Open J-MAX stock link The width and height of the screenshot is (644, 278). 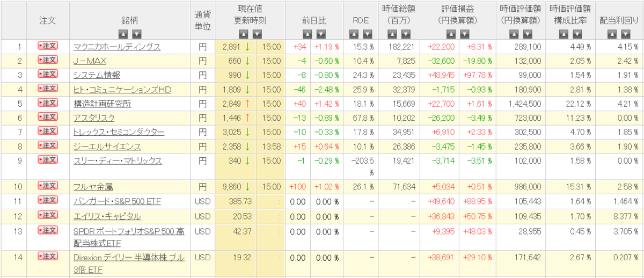click(x=90, y=61)
